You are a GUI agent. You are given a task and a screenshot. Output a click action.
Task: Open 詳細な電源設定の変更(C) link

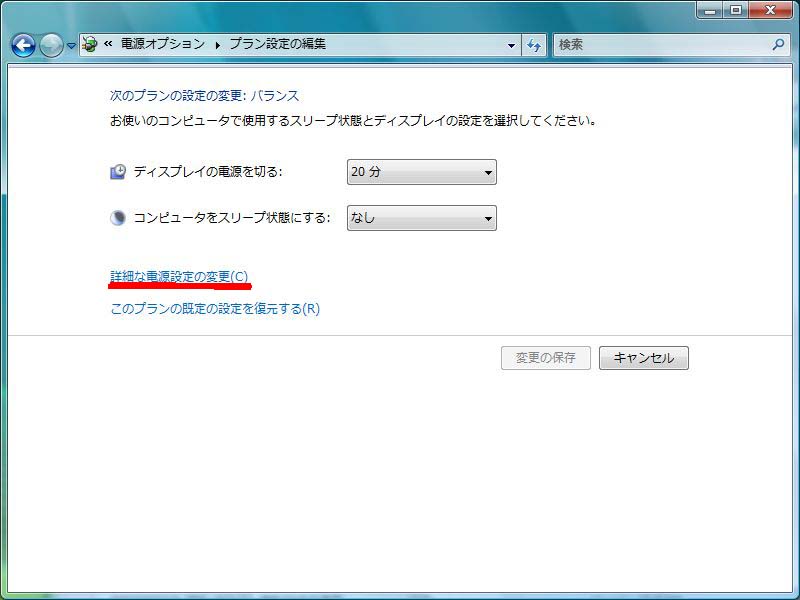coord(179,277)
